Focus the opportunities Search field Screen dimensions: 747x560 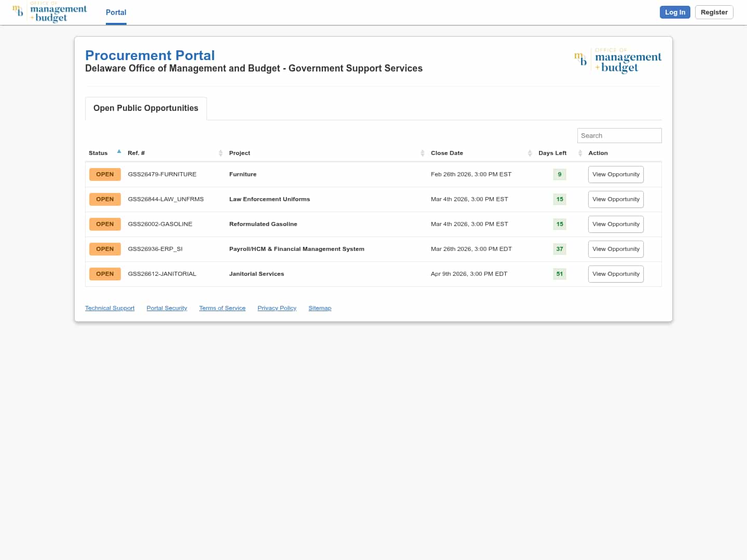click(619, 135)
